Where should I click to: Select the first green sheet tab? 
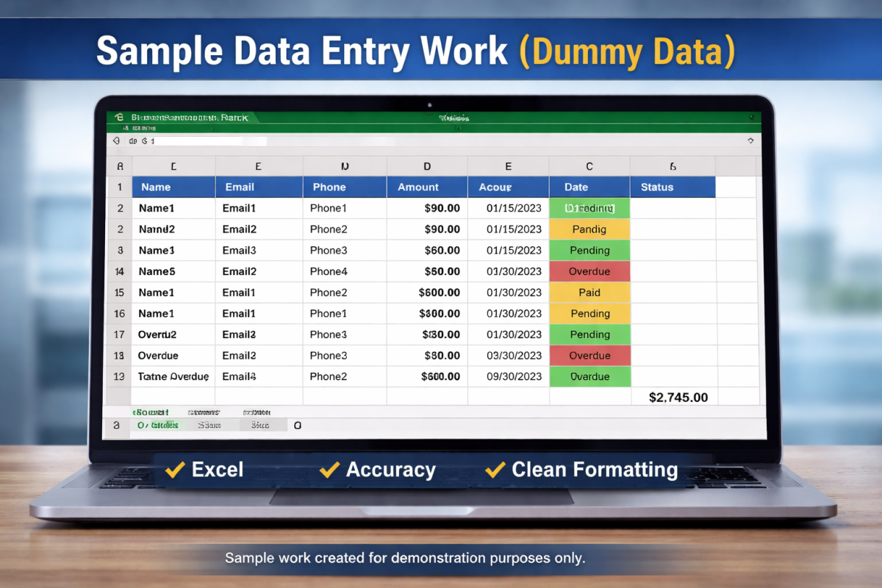157,425
